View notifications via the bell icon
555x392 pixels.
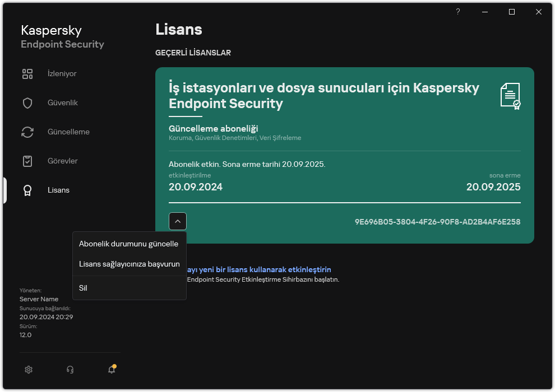[111, 370]
